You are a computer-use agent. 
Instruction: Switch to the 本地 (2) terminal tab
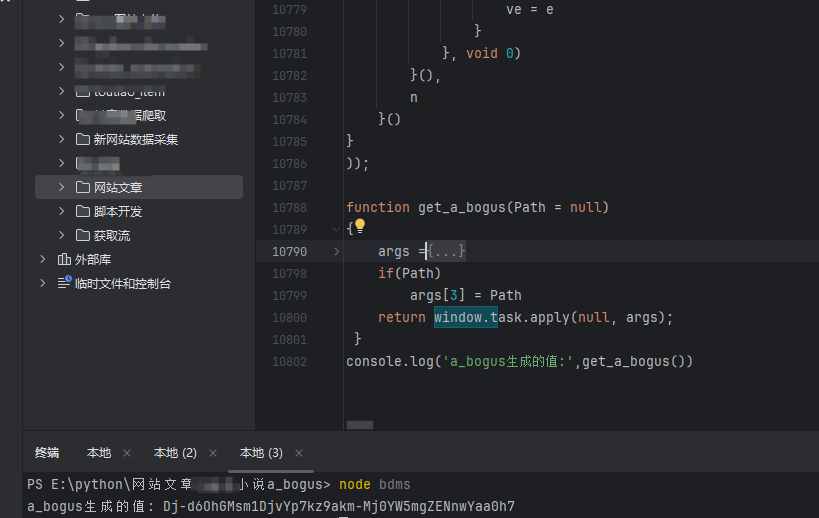(175, 453)
